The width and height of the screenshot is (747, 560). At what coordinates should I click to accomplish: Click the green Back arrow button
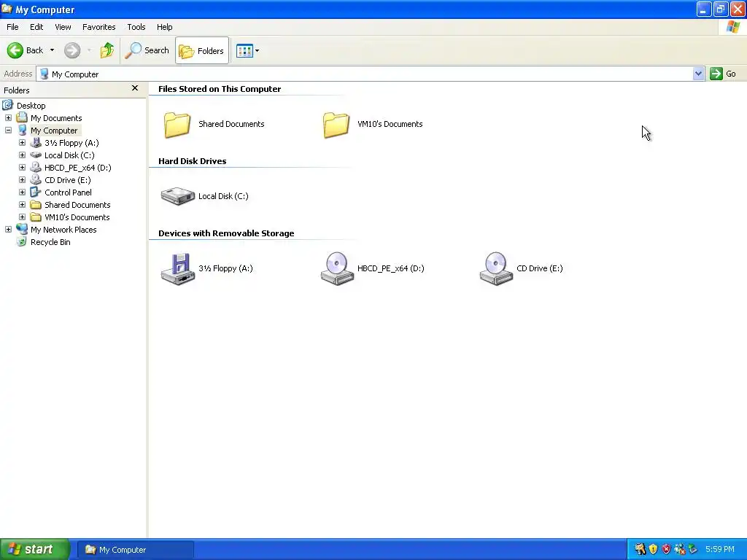(x=15, y=50)
